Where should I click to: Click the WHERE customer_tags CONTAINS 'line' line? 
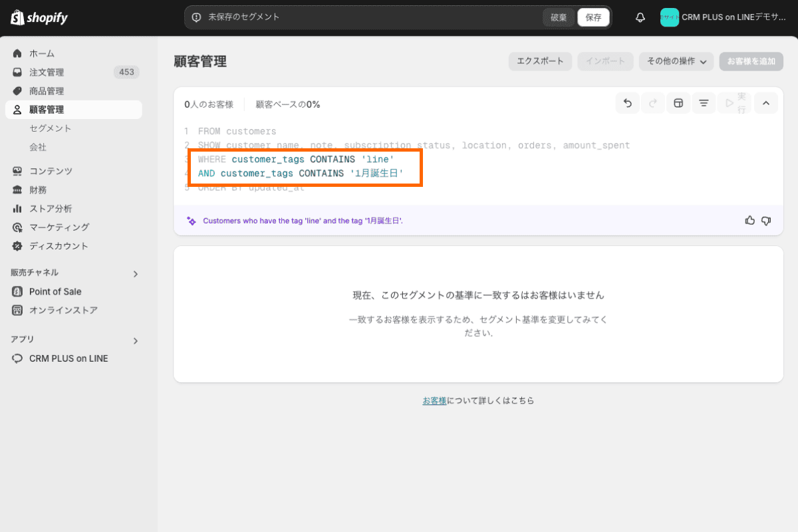tap(296, 160)
